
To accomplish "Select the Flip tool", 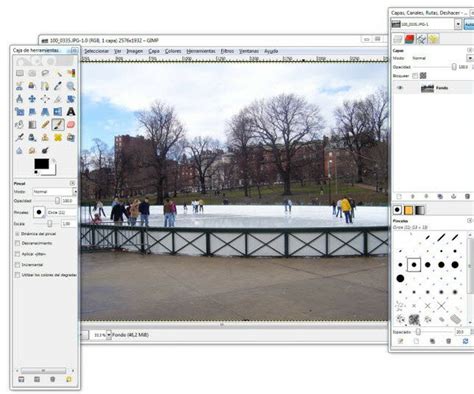I will coord(58,112).
